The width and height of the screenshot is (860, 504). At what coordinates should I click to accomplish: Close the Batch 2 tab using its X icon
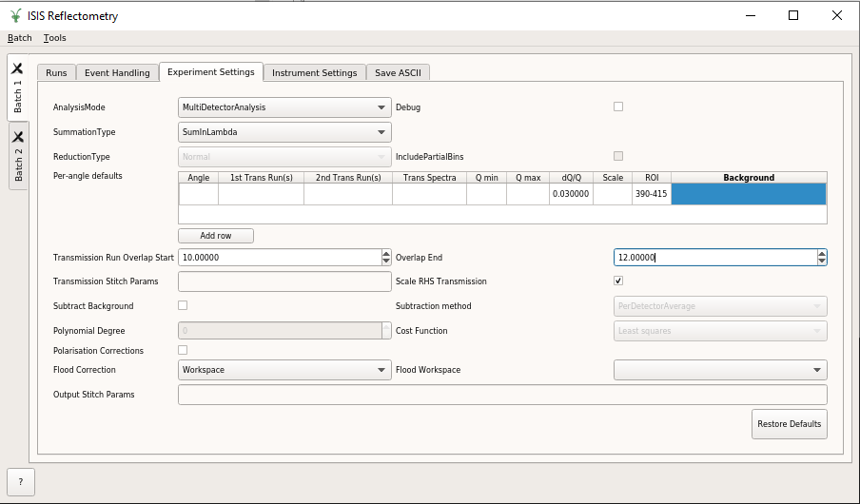[x=17, y=137]
